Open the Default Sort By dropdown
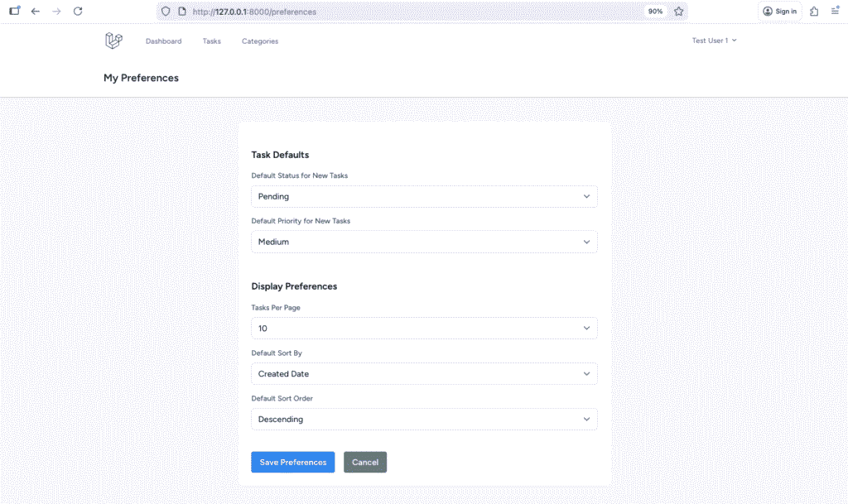Screen dimensions: 848x504 (424, 374)
